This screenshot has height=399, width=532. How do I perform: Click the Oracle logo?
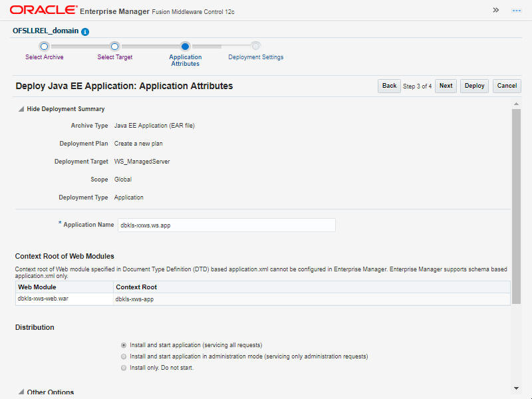point(43,10)
